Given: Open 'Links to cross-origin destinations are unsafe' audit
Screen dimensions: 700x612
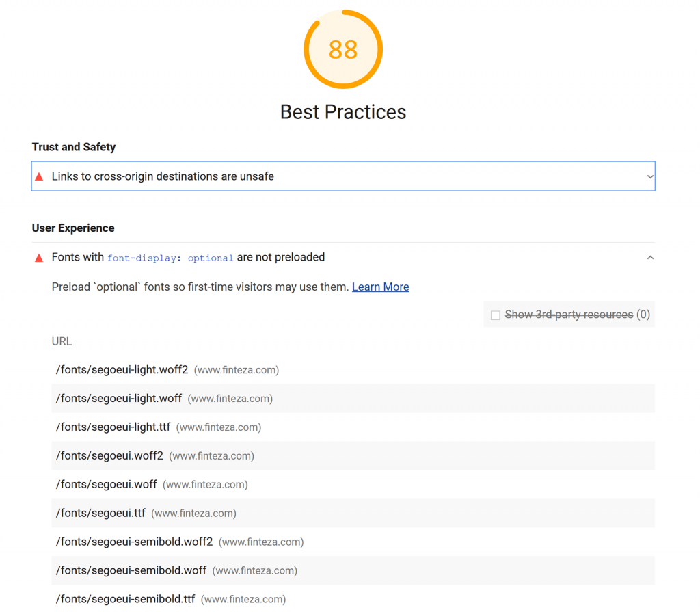Looking at the screenshot, I should click(343, 176).
